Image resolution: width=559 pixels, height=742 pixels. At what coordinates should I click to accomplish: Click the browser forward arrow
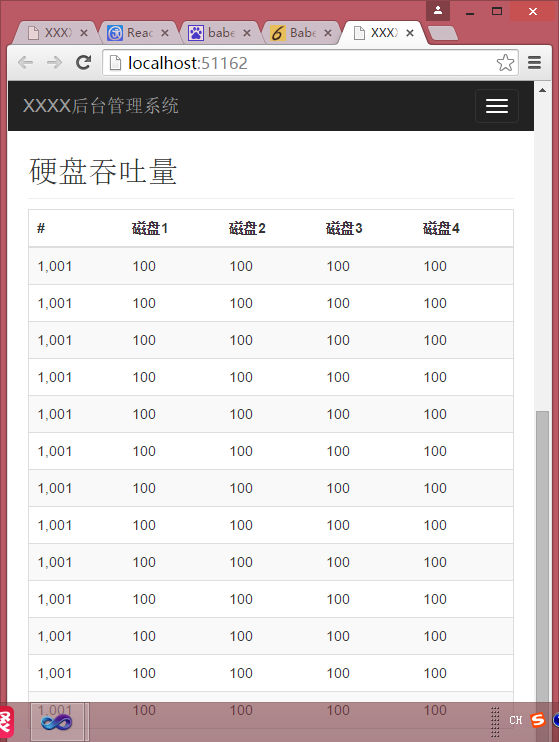pyautogui.click(x=54, y=62)
